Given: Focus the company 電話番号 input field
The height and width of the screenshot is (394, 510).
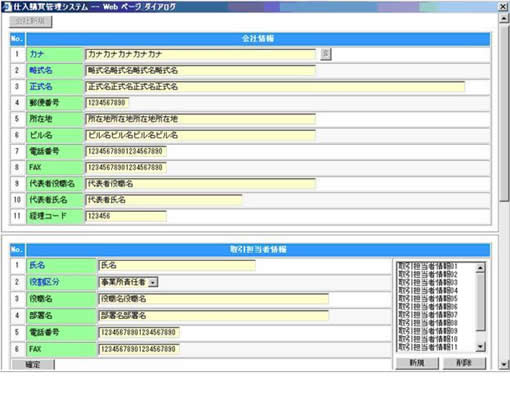Looking at the screenshot, I should pyautogui.click(x=126, y=151).
